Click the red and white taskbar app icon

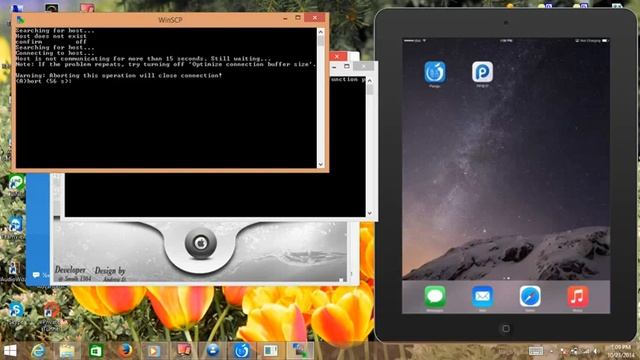click(183, 351)
